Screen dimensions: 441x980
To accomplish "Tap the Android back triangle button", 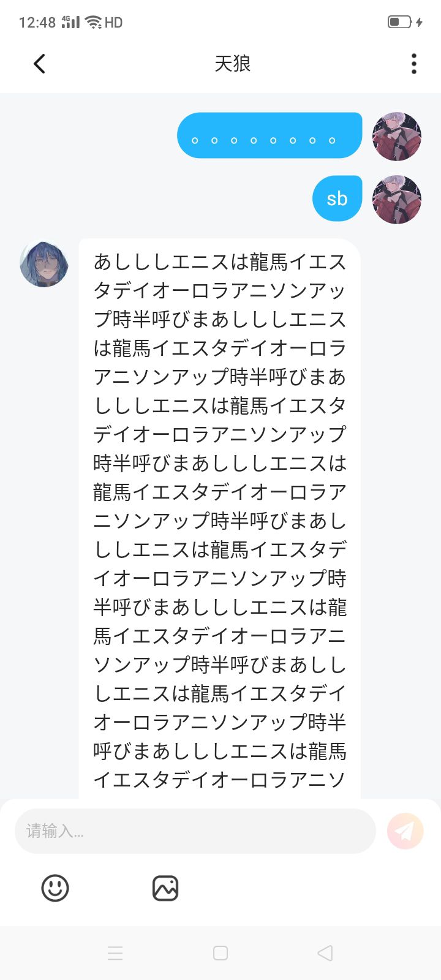I will pos(325,953).
